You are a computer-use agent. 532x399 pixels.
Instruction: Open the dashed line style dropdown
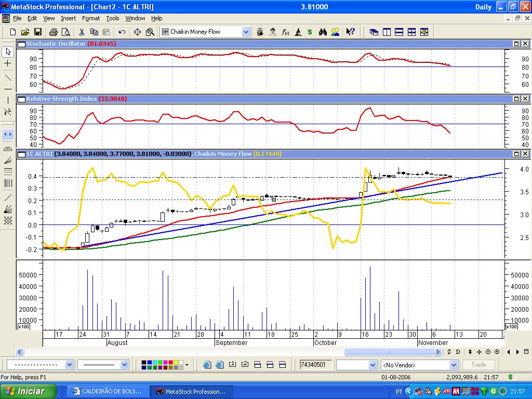[69, 365]
